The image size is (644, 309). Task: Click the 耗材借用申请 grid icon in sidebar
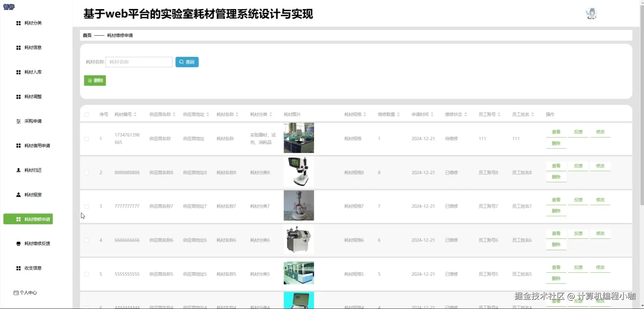pyautogui.click(x=19, y=146)
